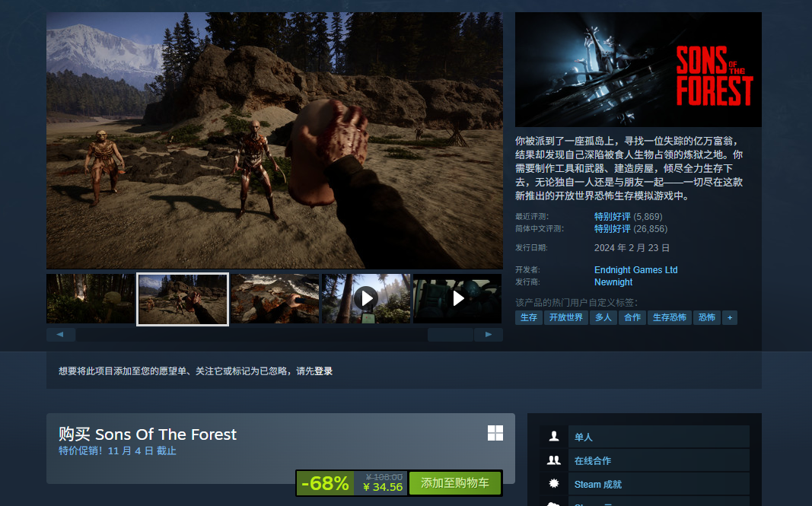812x506 pixels.
Task: Click the 登录 login link
Action: tap(323, 371)
